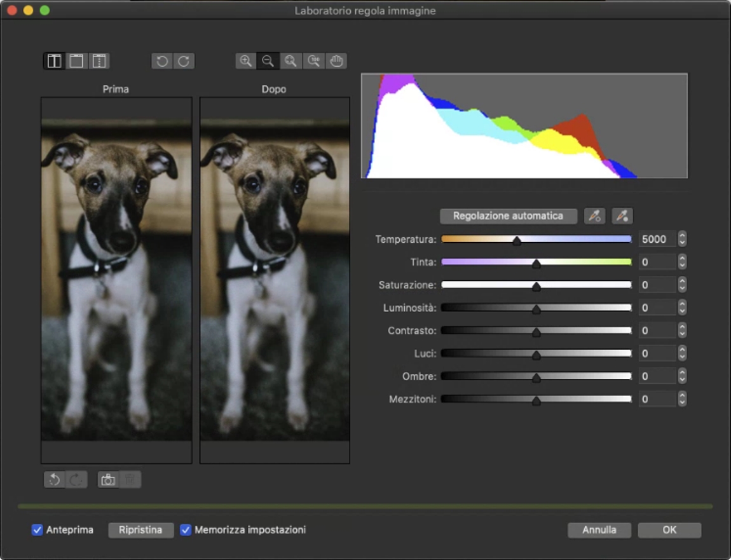Reset adjustments with Ripristina
731x560 pixels.
(140, 529)
